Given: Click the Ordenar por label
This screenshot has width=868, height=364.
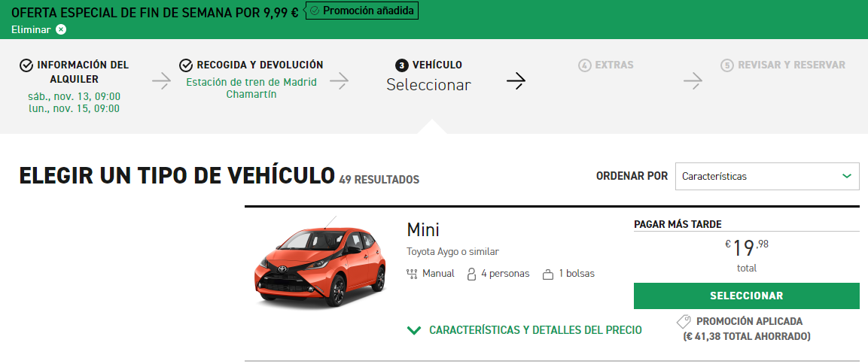Looking at the screenshot, I should pyautogui.click(x=632, y=177).
